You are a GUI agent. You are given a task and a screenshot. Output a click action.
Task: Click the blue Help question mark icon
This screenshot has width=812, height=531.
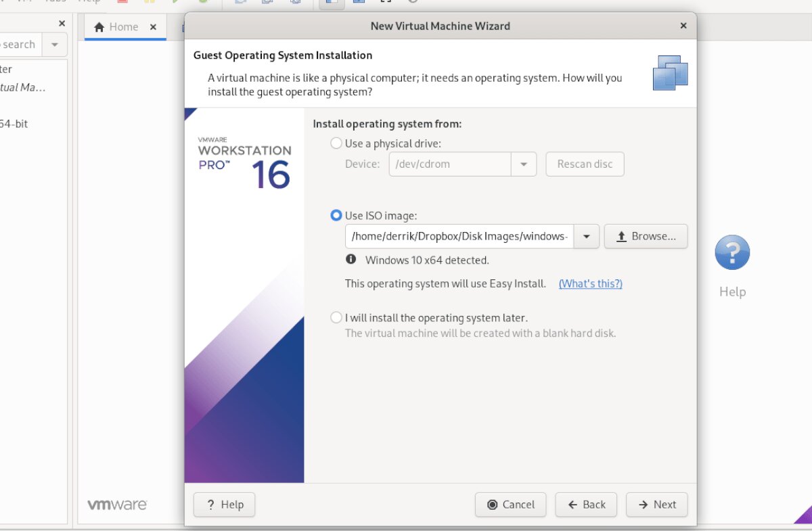pyautogui.click(x=732, y=252)
